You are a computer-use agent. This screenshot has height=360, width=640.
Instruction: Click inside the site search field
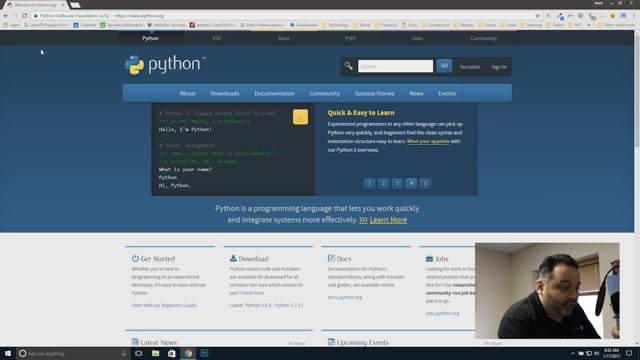[x=395, y=66]
